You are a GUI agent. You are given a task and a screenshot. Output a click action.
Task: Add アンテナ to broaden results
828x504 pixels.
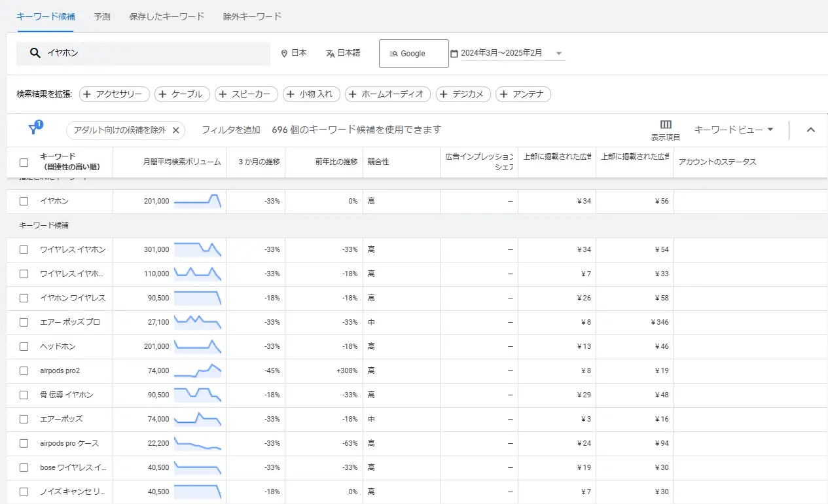(x=523, y=94)
